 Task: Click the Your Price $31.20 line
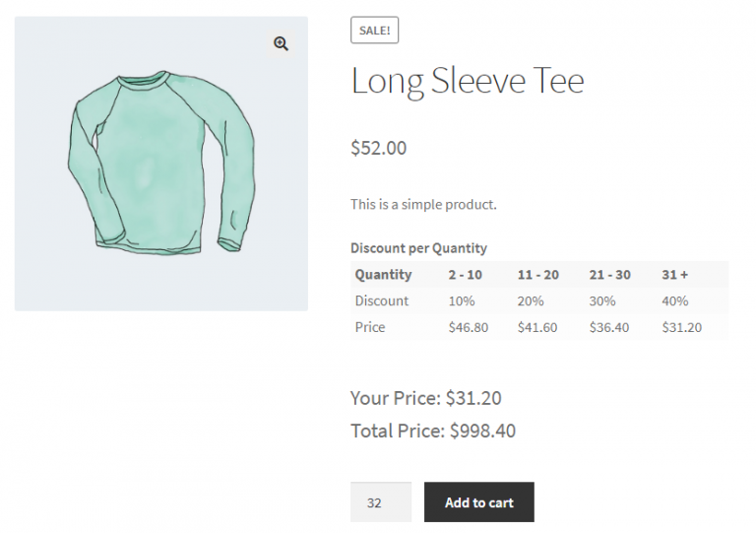tap(425, 399)
